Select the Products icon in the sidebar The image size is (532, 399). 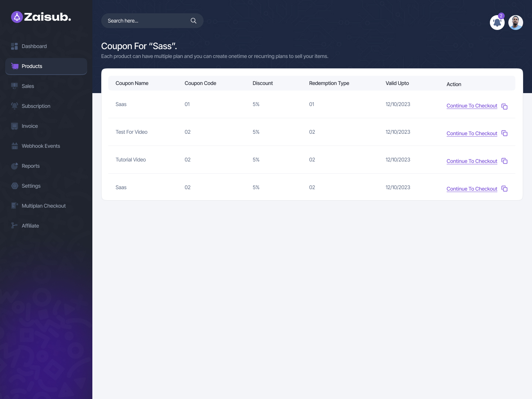pos(15,66)
